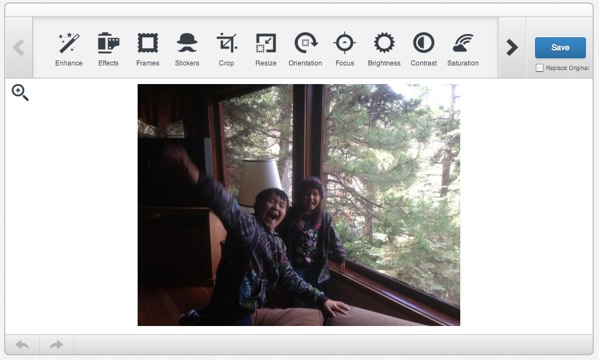Undo last edit arrow

[x=22, y=345]
